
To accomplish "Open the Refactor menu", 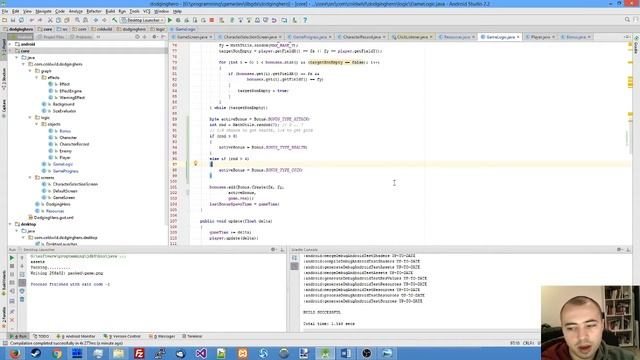I will [93, 11].
